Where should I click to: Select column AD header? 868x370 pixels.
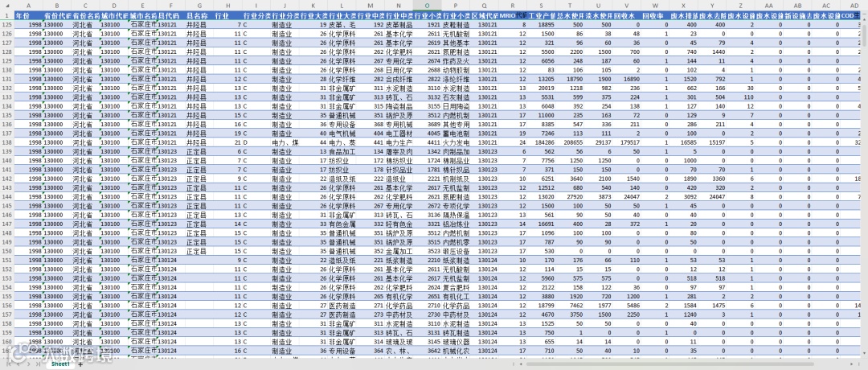click(x=854, y=5)
